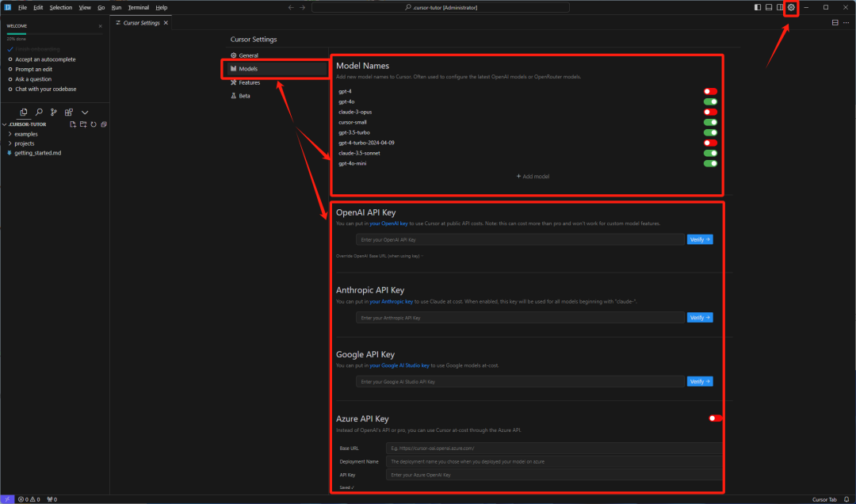Enable the gpt-4 model toggle
The height and width of the screenshot is (504, 856).
tap(710, 91)
